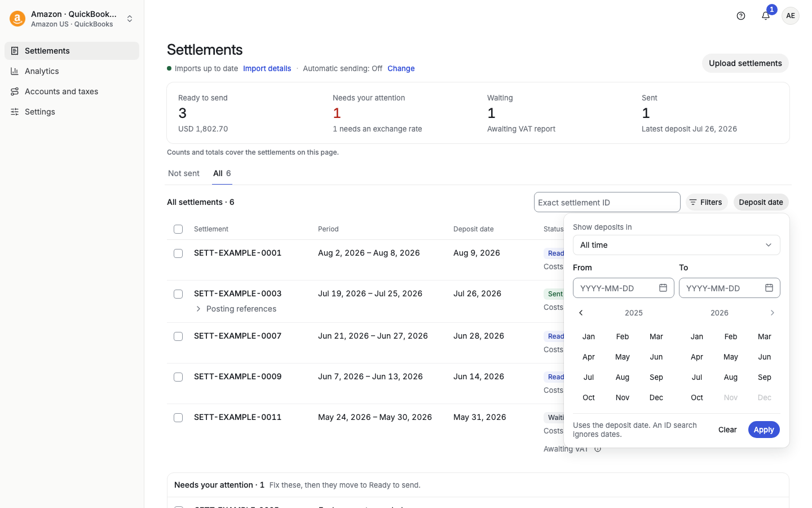
Task: Apply the deposit date filter
Action: point(764,430)
